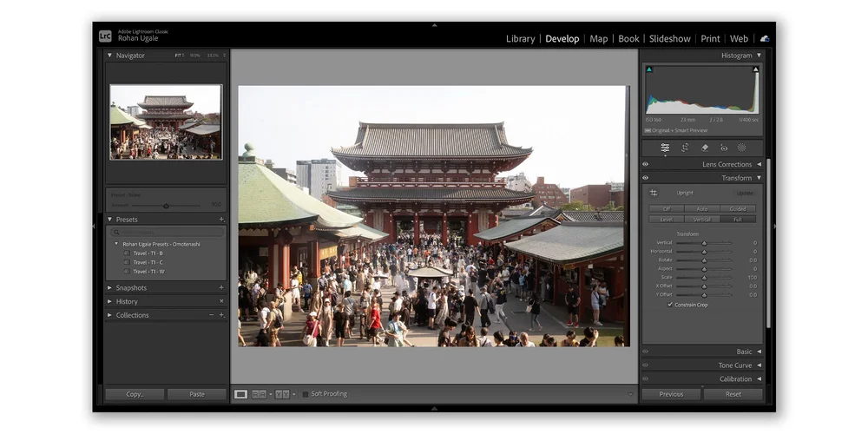This screenshot has width=868, height=434.
Task: Click the Lightroom Classic LrC logo
Action: click(105, 36)
